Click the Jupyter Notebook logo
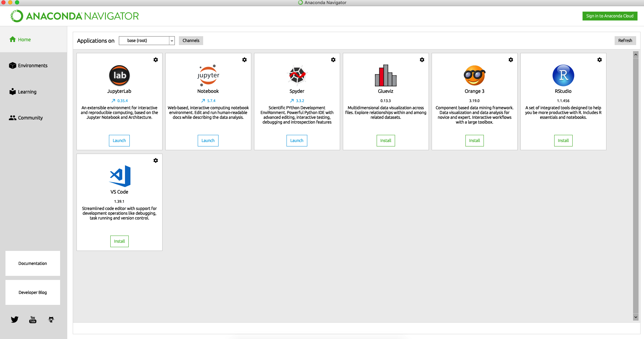Image resolution: width=644 pixels, height=339 pixels. pyautogui.click(x=208, y=75)
